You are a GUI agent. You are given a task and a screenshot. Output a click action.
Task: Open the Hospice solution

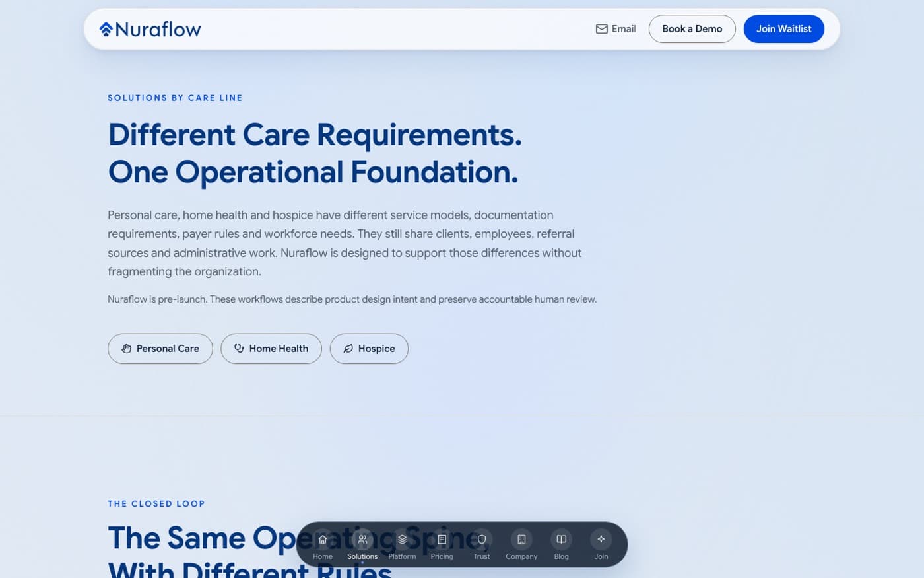[369, 349]
